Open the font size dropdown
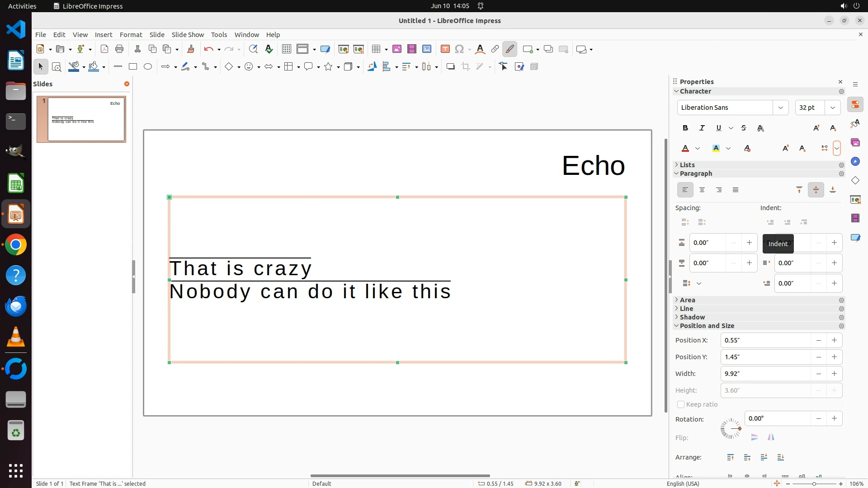Viewport: 868px width, 488px height. [x=832, y=108]
